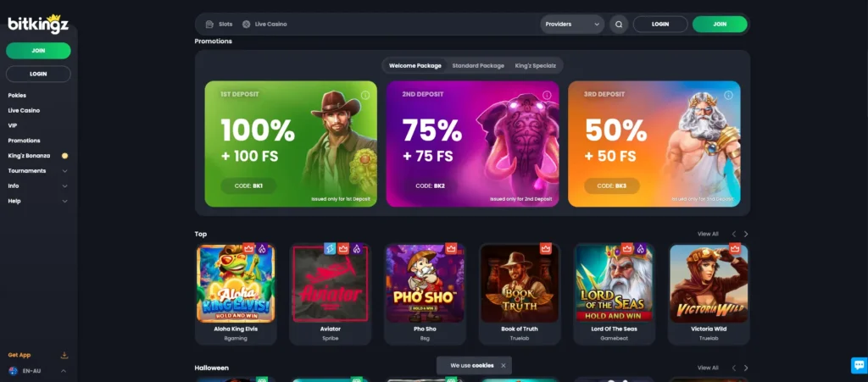Show previous Top games with left arrow

pyautogui.click(x=734, y=234)
